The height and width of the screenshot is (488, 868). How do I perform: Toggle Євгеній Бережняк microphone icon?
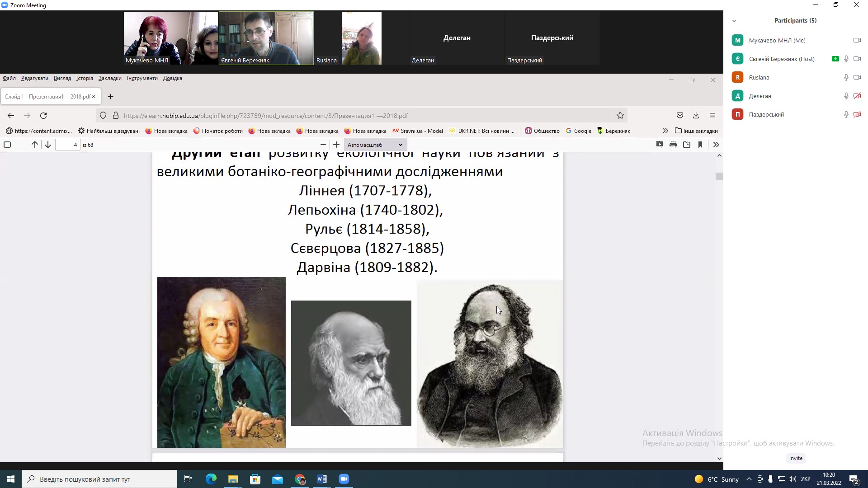846,59
